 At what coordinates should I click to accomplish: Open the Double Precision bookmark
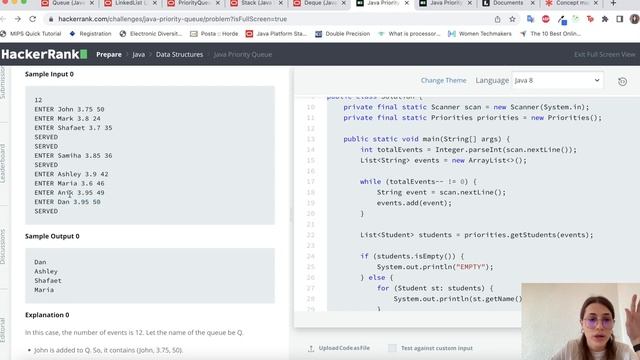(x=343, y=34)
